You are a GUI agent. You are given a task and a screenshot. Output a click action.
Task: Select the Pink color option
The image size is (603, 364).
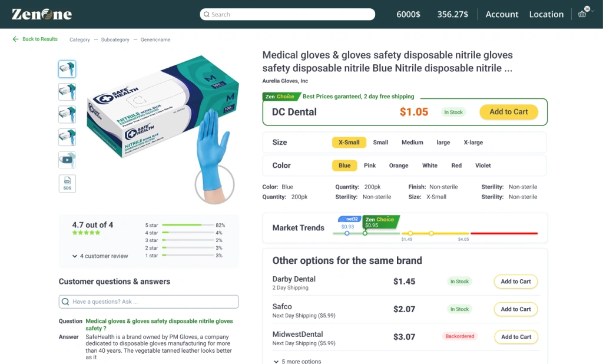(x=370, y=166)
